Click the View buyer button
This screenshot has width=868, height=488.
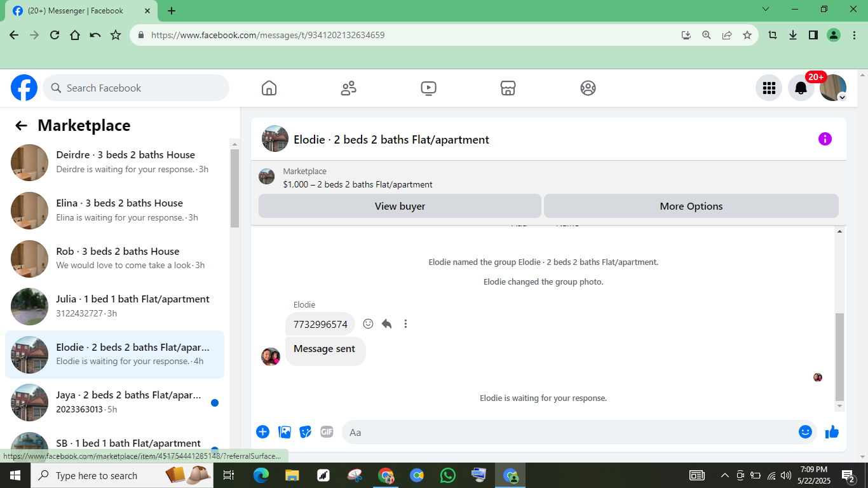tap(400, 206)
